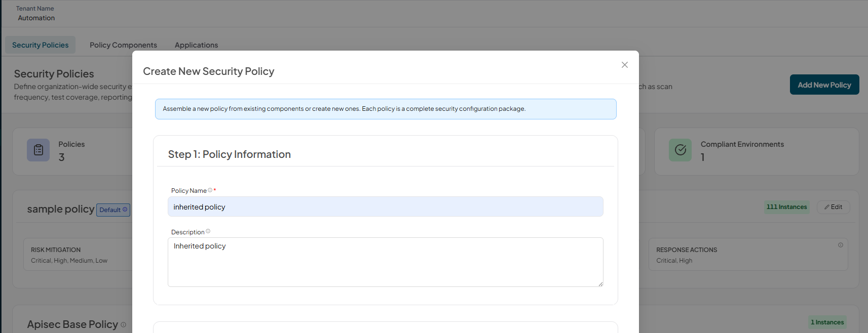Click inside the Description text area

(385, 262)
